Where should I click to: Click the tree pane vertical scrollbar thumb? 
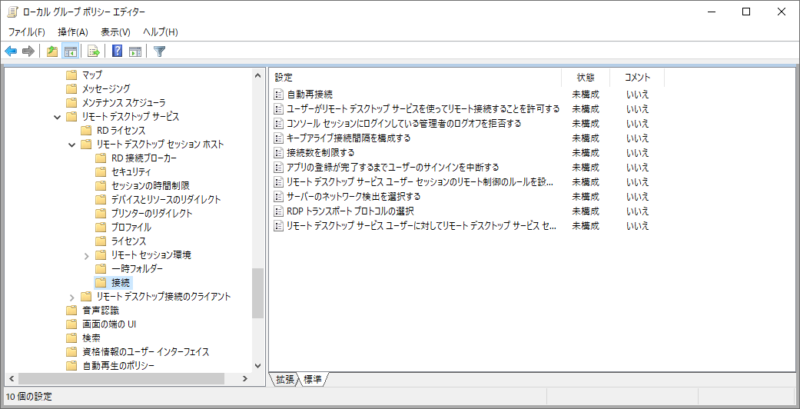click(258, 293)
